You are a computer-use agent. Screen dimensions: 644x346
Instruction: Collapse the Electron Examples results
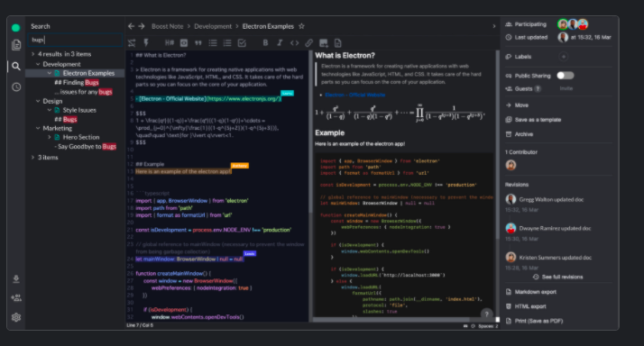(x=50, y=73)
